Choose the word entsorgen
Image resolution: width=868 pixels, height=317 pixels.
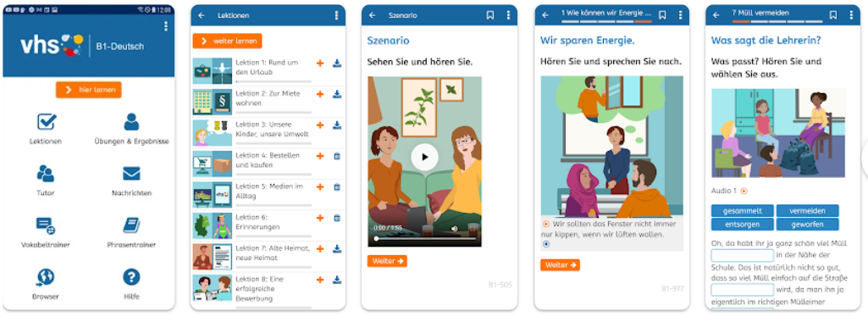[743, 225]
